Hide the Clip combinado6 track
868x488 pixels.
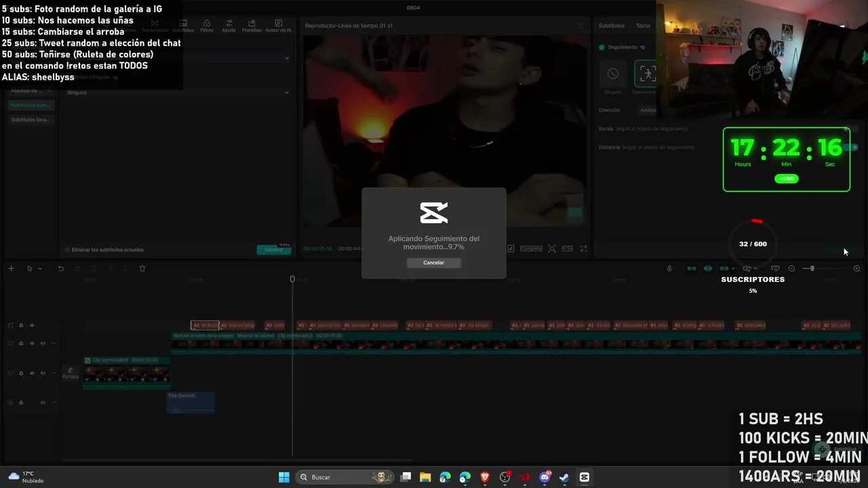[32, 373]
